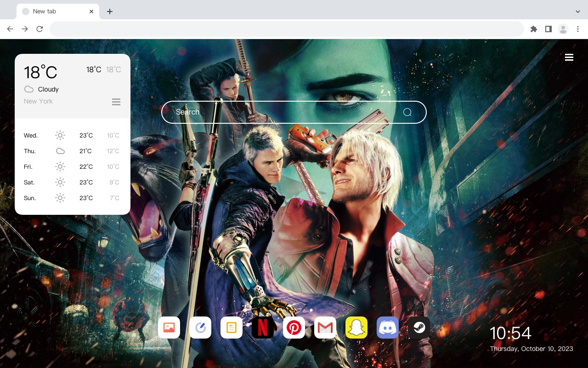Select the Thu. forecast row
This screenshot has width=588, height=368.
point(73,151)
